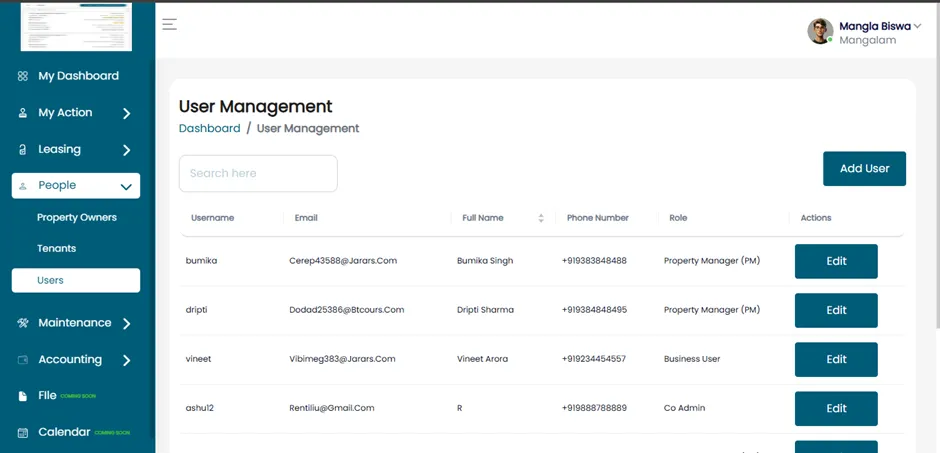Select email Vibimeg383@Jarars.Com
Image resolution: width=940 pixels, height=453 pixels.
click(x=342, y=359)
